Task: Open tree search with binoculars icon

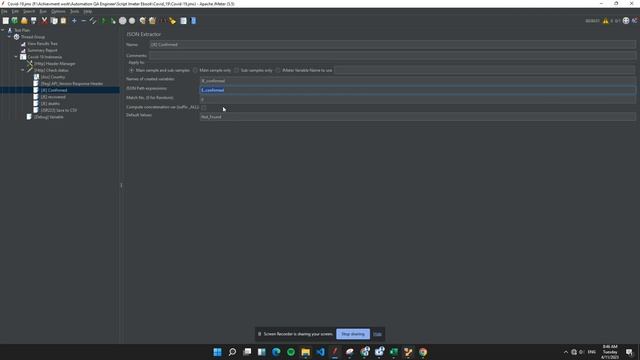Action: [x=163, y=20]
